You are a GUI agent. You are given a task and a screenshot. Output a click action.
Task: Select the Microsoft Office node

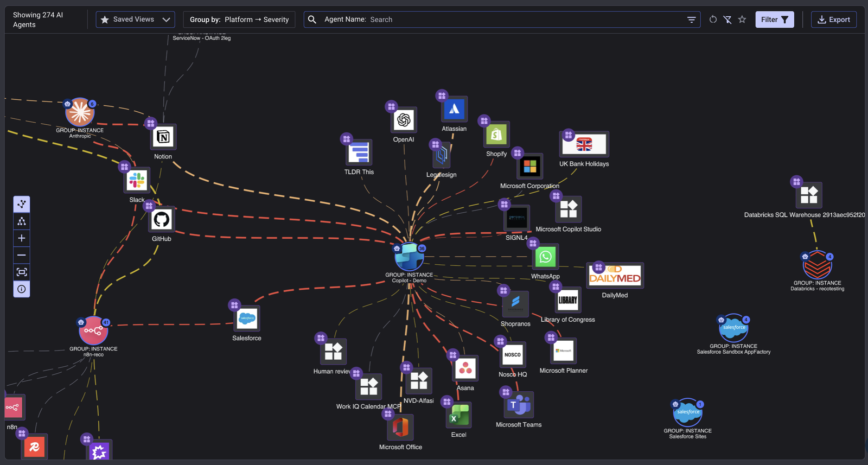tap(400, 428)
